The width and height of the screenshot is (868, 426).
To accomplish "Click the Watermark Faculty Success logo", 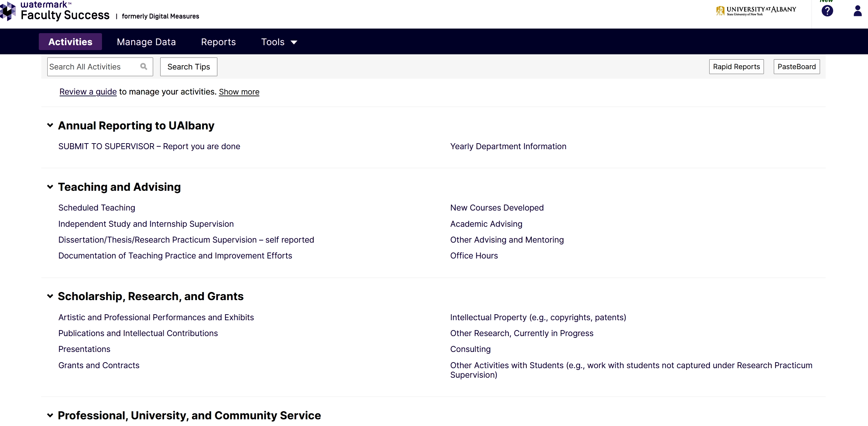I will click(x=56, y=11).
